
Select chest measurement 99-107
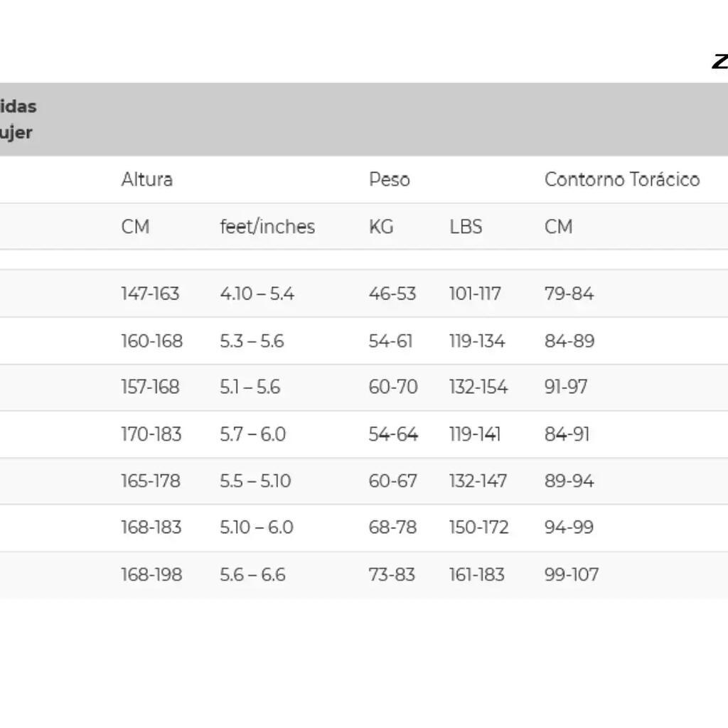[572, 574]
